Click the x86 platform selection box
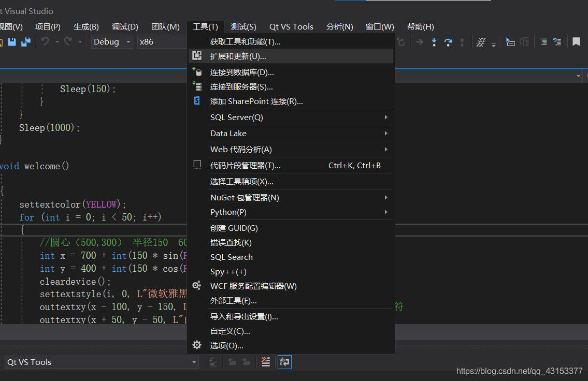 point(162,41)
